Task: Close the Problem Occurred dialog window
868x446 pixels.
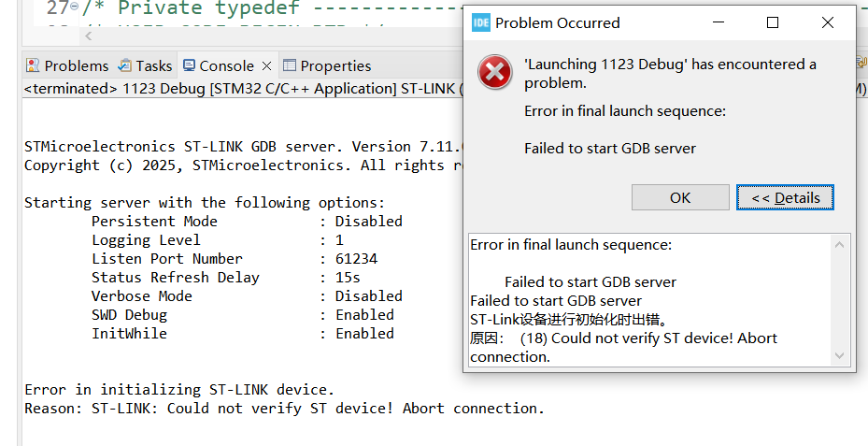Action: tap(826, 22)
